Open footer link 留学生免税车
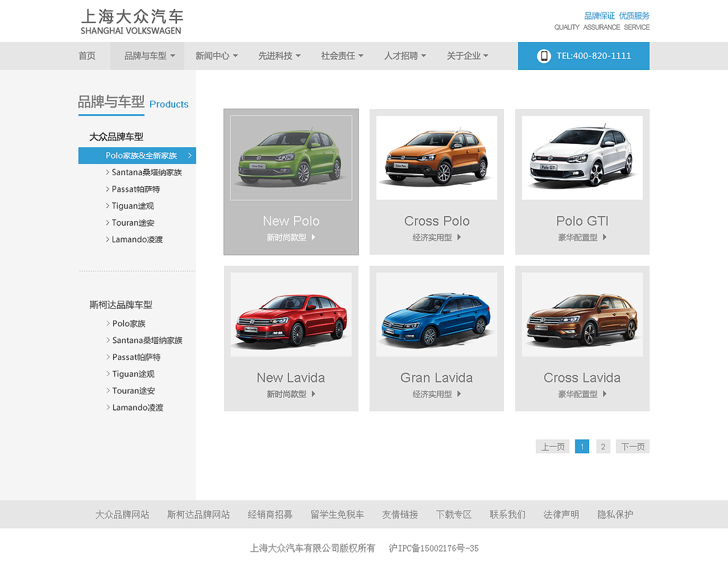 (x=337, y=515)
